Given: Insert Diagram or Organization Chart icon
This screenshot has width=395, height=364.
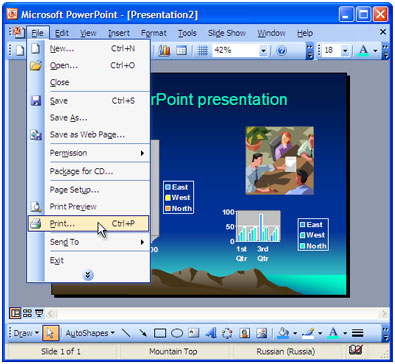Looking at the screenshot, I should pyautogui.click(x=227, y=333).
